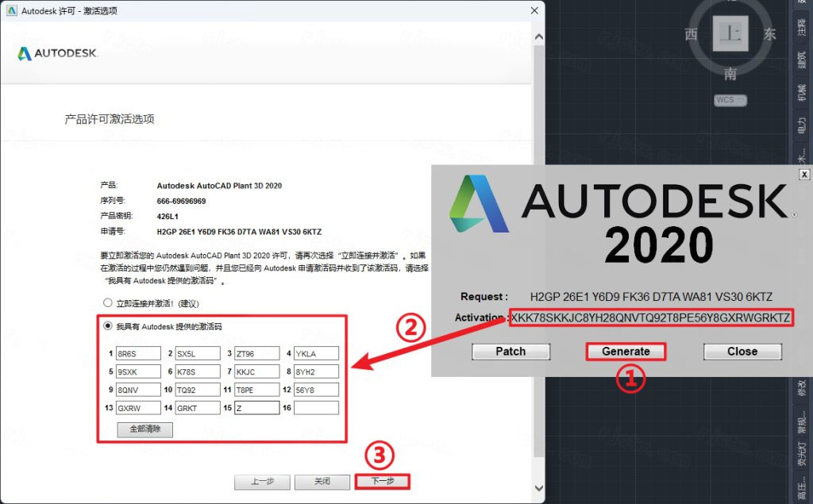
Task: Click activation code field 1 containing 8R6S
Action: click(x=138, y=354)
